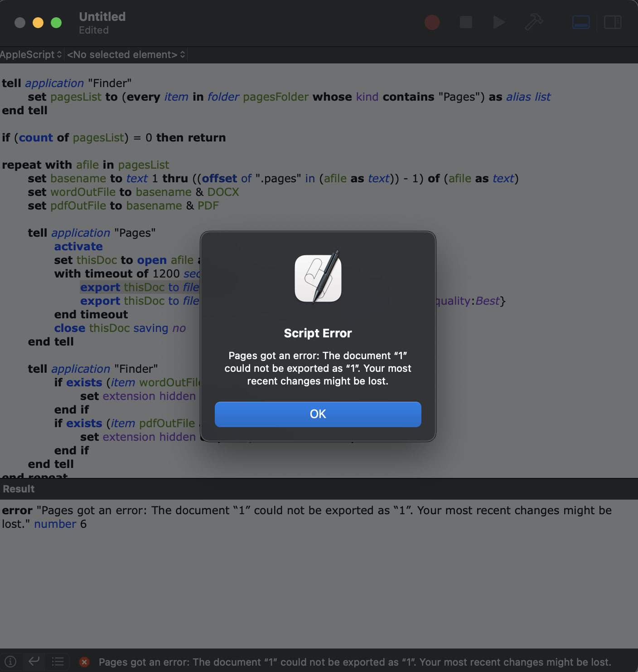Click the status bar error message text
This screenshot has width=638, height=672.
click(x=355, y=662)
